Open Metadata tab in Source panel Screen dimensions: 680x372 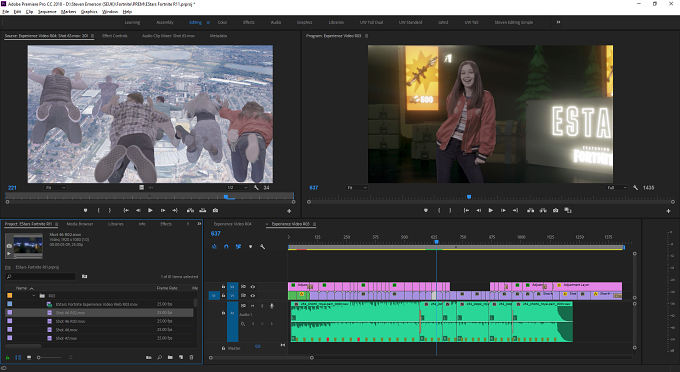pyautogui.click(x=218, y=36)
